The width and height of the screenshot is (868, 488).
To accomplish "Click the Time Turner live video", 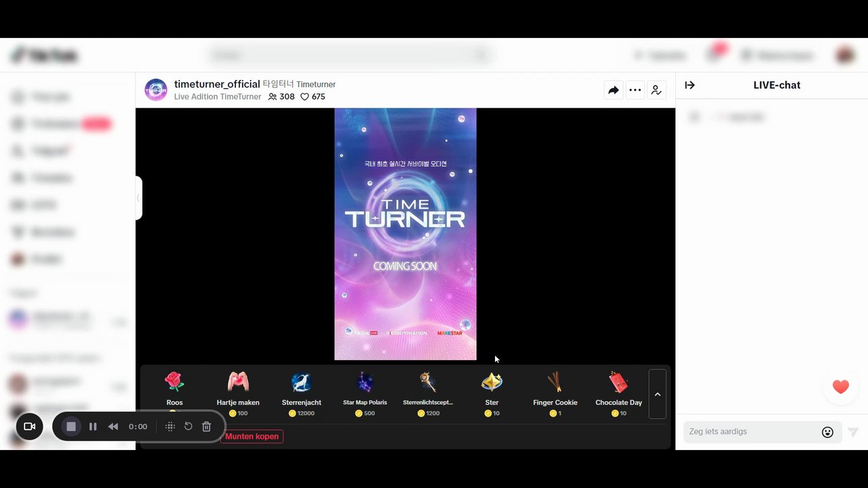I will click(x=406, y=234).
